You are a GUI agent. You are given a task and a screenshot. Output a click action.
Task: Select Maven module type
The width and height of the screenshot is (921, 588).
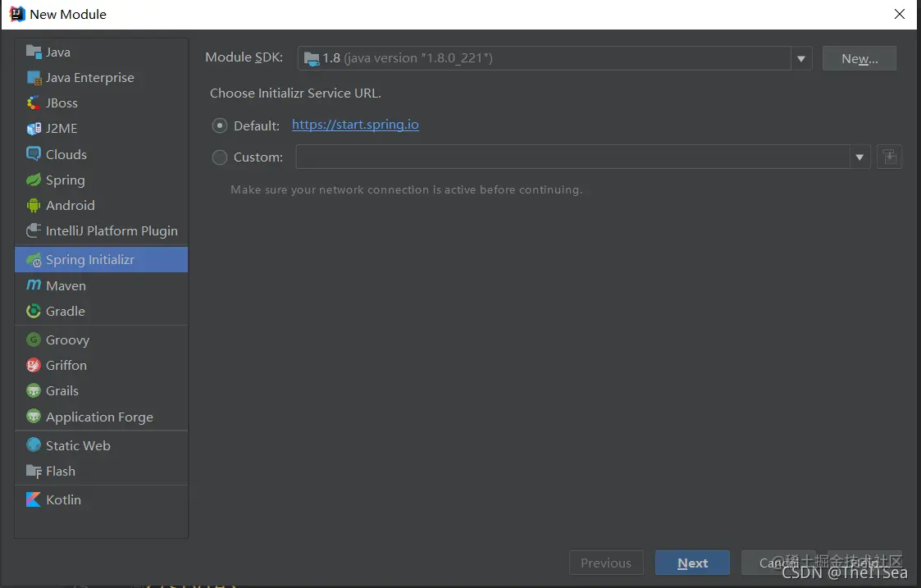click(x=101, y=285)
